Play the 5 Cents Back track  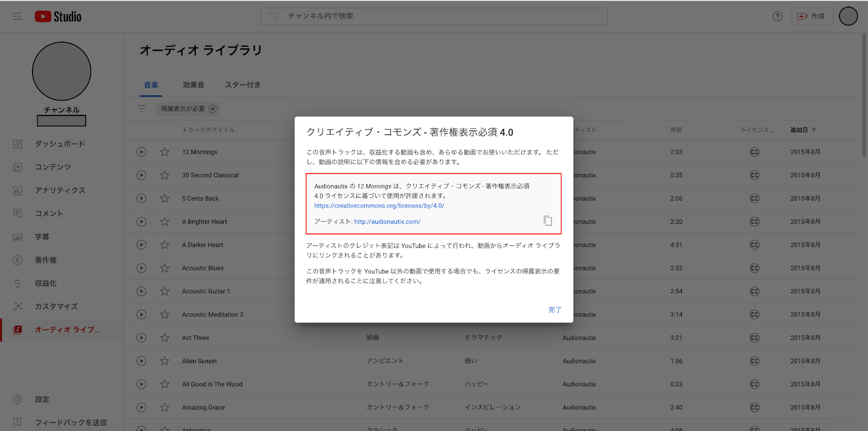coord(141,198)
